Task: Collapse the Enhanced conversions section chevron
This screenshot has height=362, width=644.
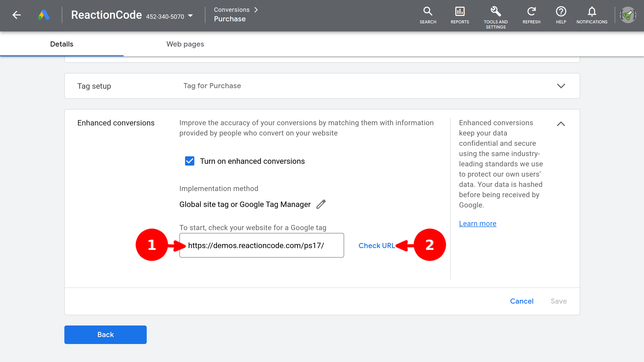Action: [x=561, y=124]
